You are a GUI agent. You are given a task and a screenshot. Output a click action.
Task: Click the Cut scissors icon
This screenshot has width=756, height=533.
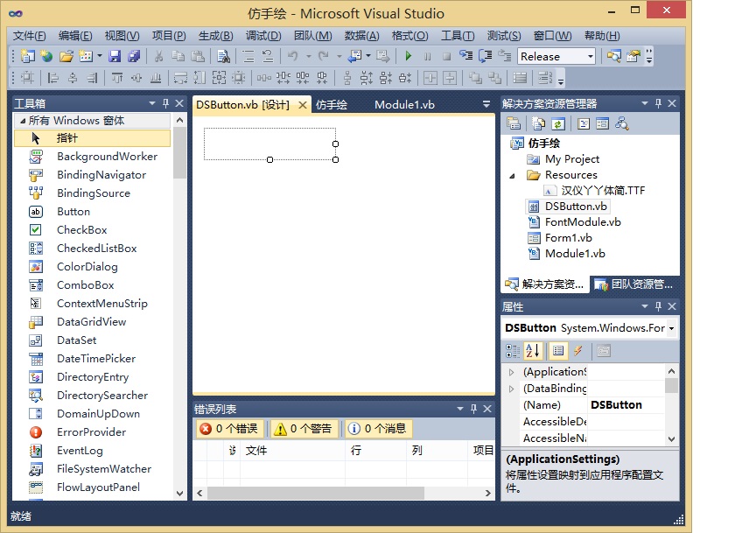(x=158, y=56)
